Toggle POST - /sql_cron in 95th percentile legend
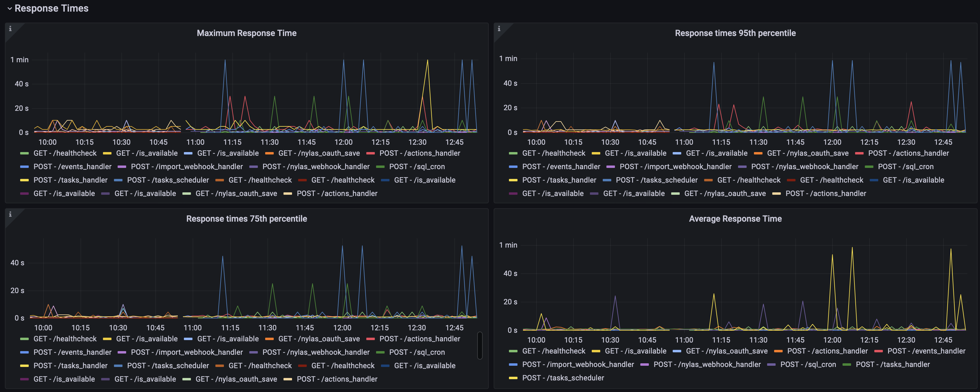Image resolution: width=980 pixels, height=392 pixels. click(906, 166)
